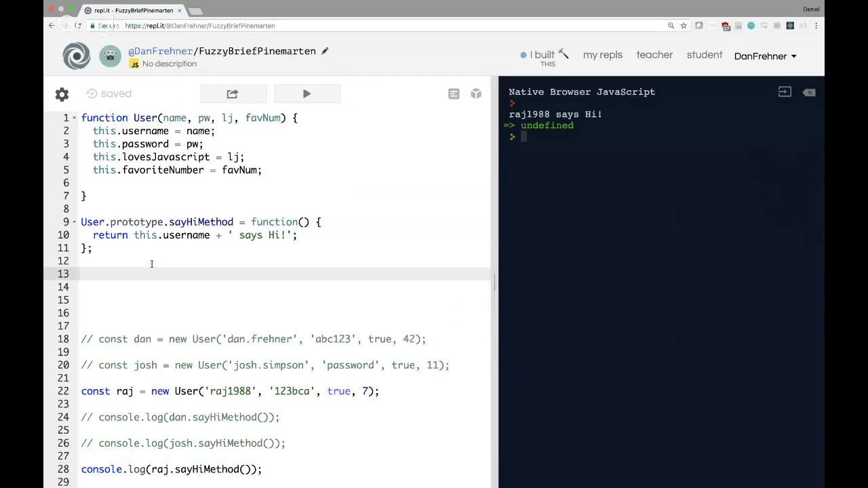This screenshot has height=488, width=868.
Task: Go to the 'student' section
Action: coord(705,55)
